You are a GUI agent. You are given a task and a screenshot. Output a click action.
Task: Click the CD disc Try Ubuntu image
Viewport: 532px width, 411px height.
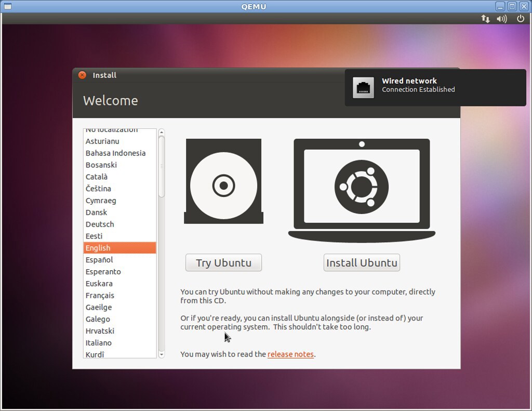(223, 181)
